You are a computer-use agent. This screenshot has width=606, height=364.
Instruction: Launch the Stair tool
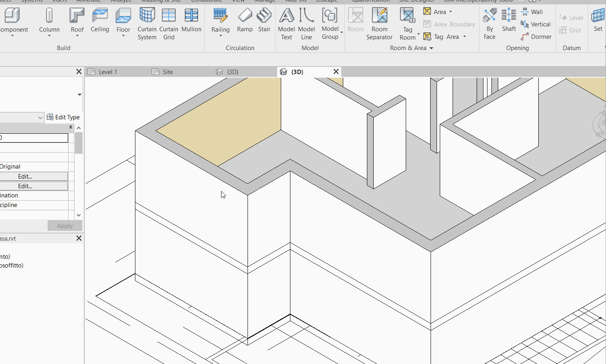(264, 22)
